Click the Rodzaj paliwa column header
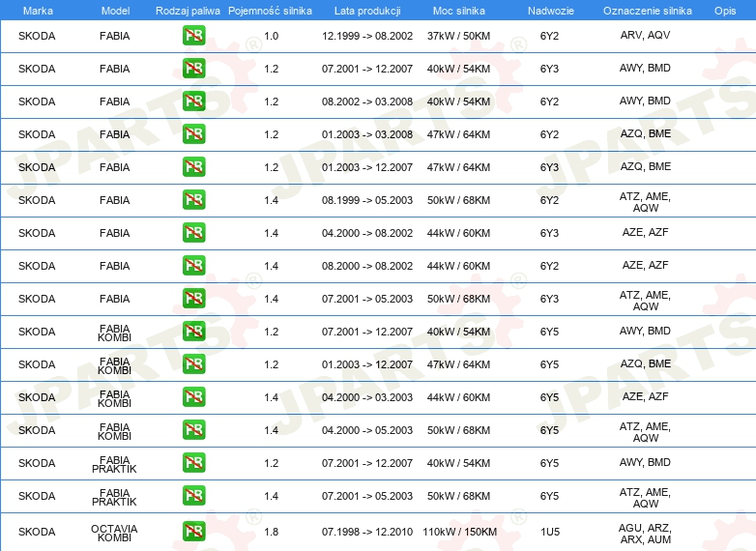Viewport: 756px width, 551px height. [188, 11]
